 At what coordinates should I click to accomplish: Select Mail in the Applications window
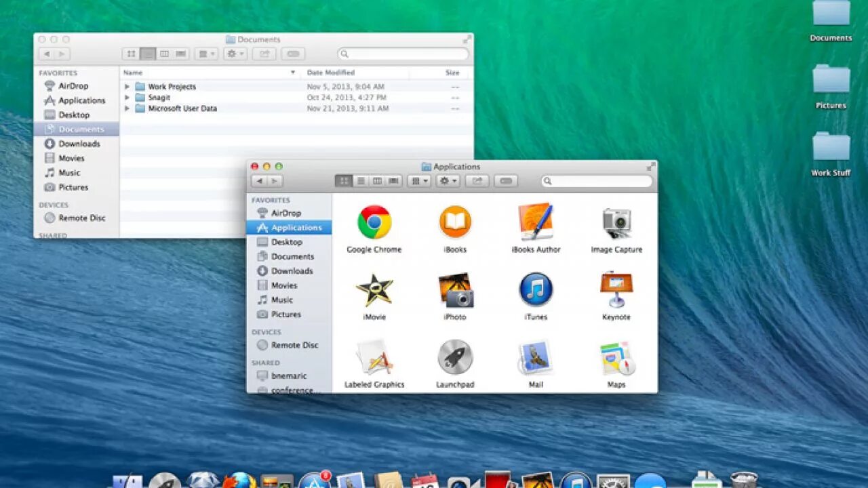pos(536,357)
